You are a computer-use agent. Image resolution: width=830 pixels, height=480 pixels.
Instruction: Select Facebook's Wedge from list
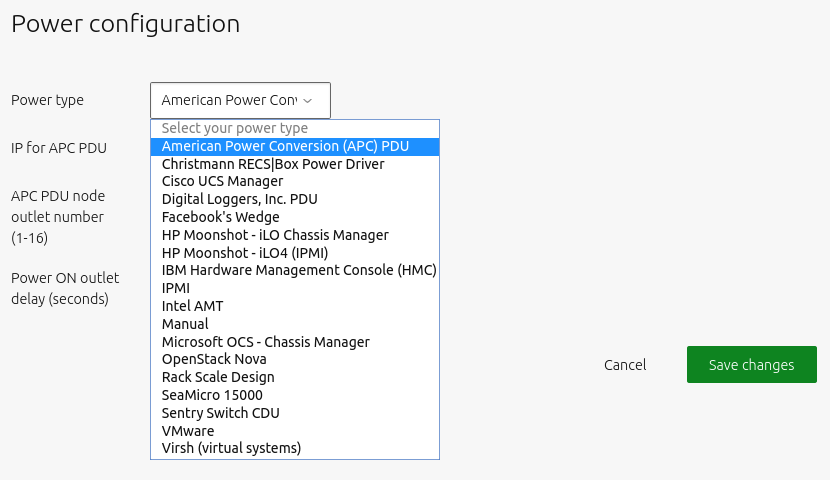(x=220, y=217)
